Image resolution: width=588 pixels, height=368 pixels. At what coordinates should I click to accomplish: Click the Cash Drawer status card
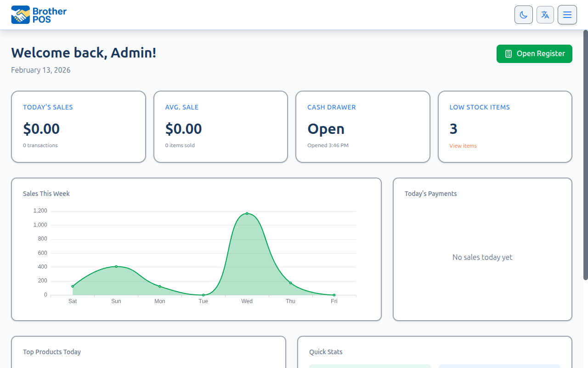(x=363, y=126)
